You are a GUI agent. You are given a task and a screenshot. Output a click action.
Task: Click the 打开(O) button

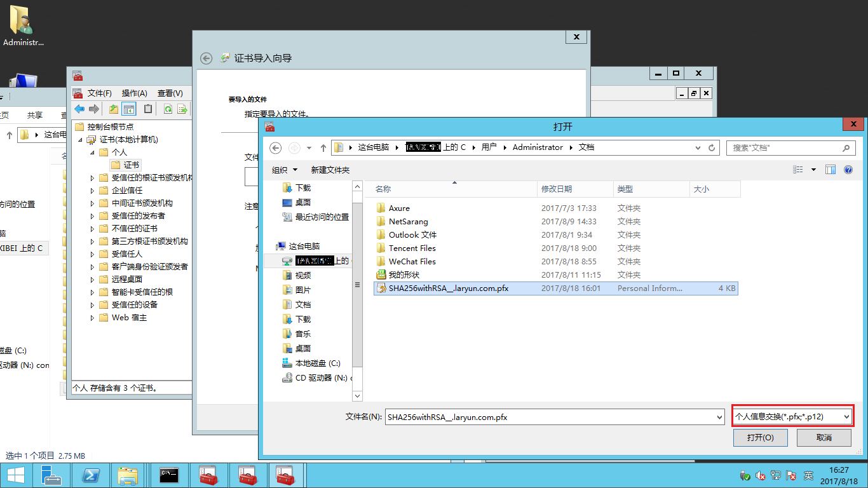click(760, 438)
